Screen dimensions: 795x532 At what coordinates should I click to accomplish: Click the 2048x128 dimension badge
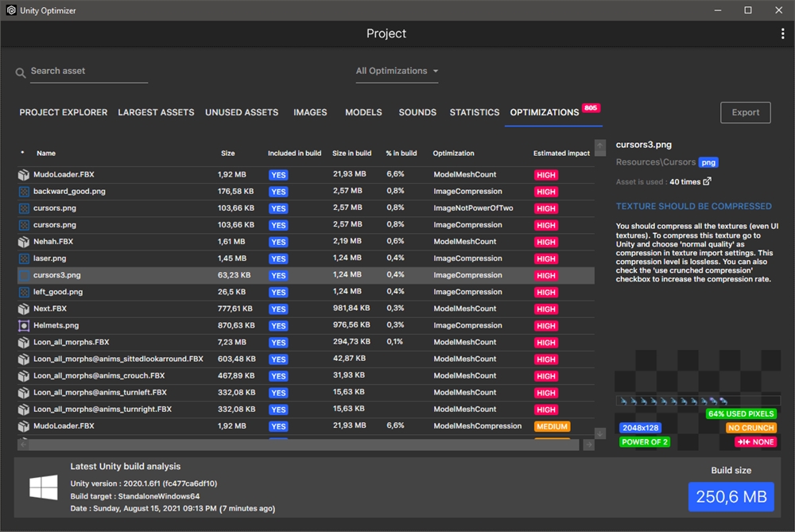click(x=640, y=428)
